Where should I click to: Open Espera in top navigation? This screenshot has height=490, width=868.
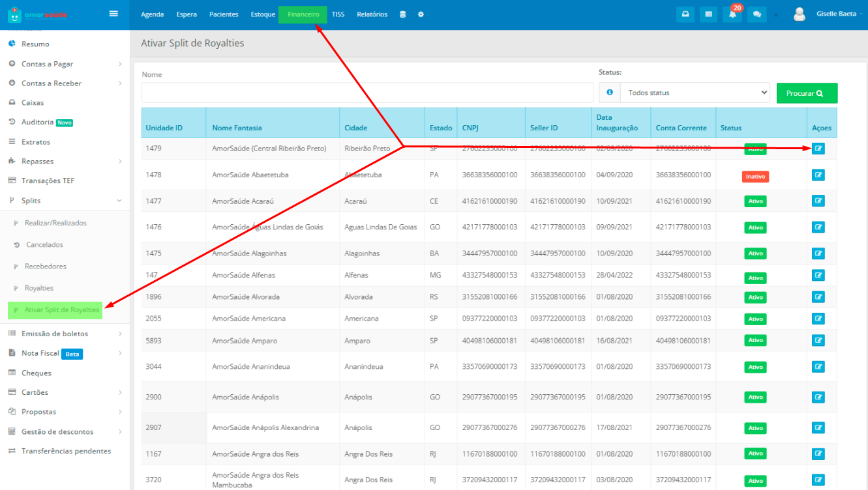[x=187, y=14]
